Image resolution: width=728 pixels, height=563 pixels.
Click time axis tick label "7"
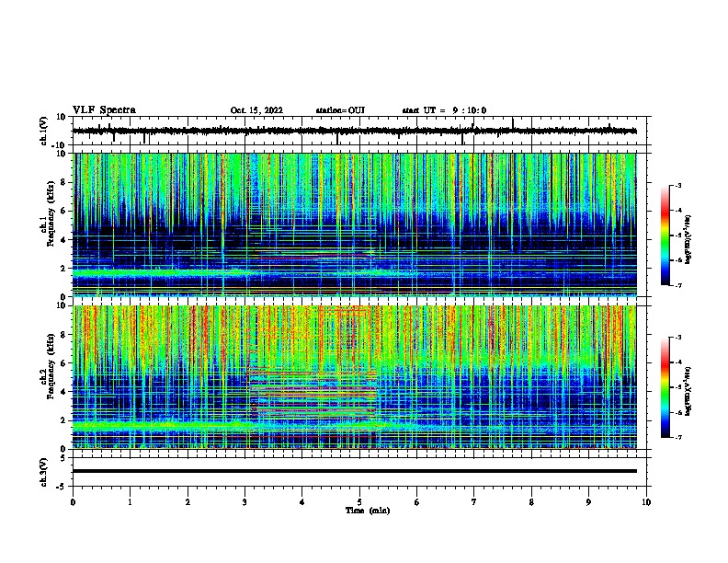coord(474,502)
